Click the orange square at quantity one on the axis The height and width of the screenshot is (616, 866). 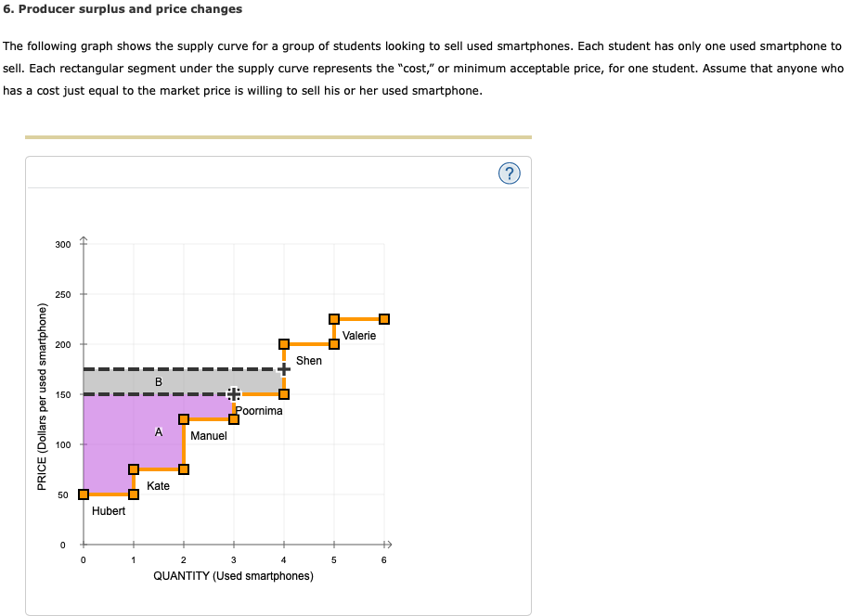click(x=133, y=495)
